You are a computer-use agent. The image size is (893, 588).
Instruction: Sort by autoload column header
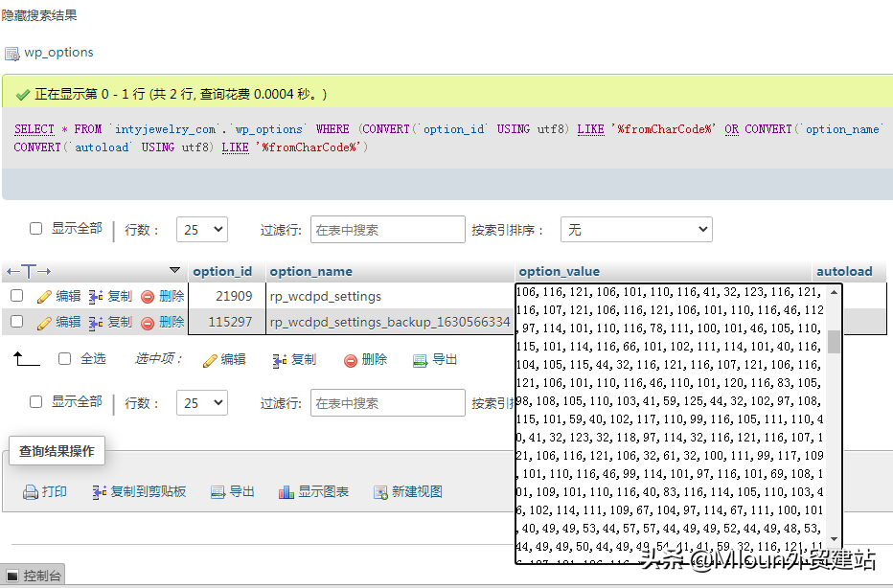[844, 272]
